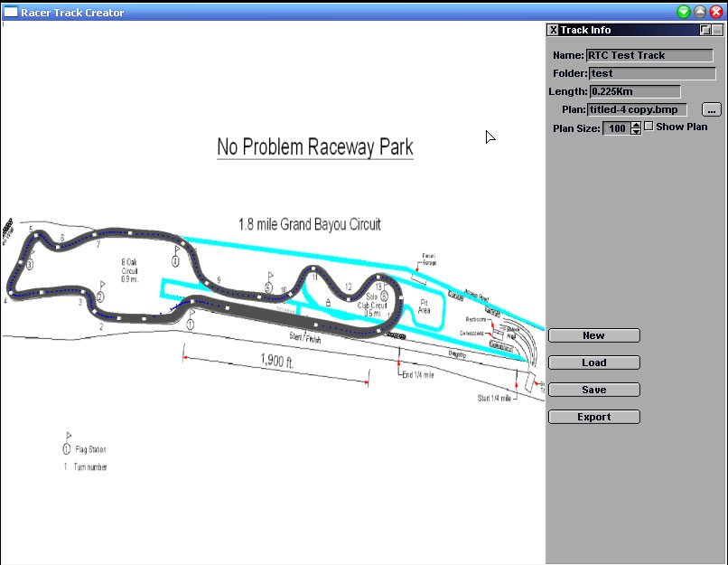
Task: Click the No Problem Raceway Park title
Action: pos(315,146)
